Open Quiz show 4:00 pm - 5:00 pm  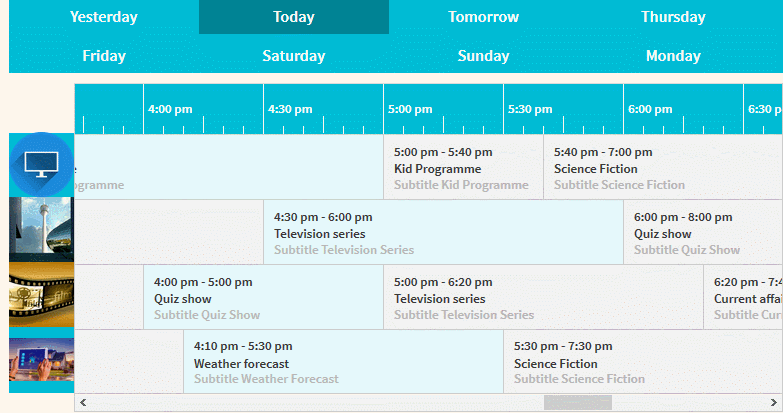coord(264,297)
